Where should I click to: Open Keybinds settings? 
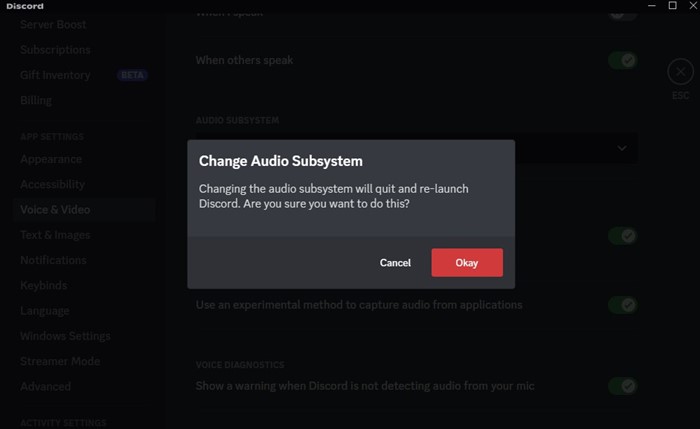pyautogui.click(x=44, y=285)
